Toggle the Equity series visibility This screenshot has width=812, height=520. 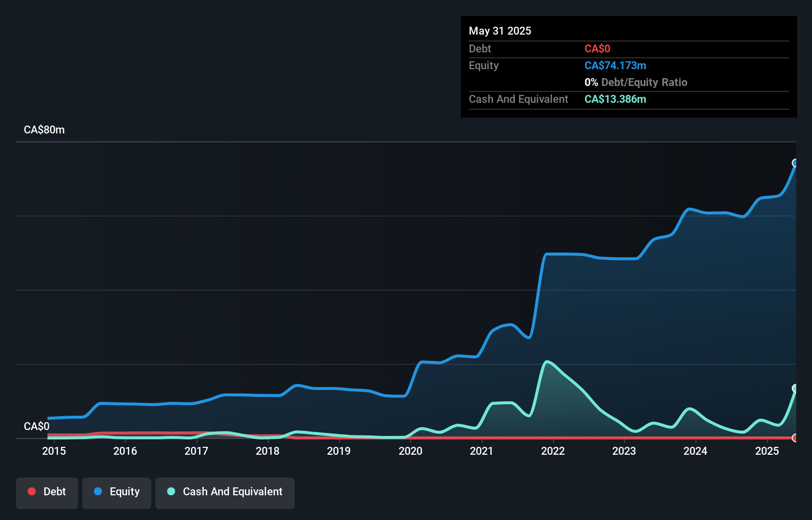116,491
